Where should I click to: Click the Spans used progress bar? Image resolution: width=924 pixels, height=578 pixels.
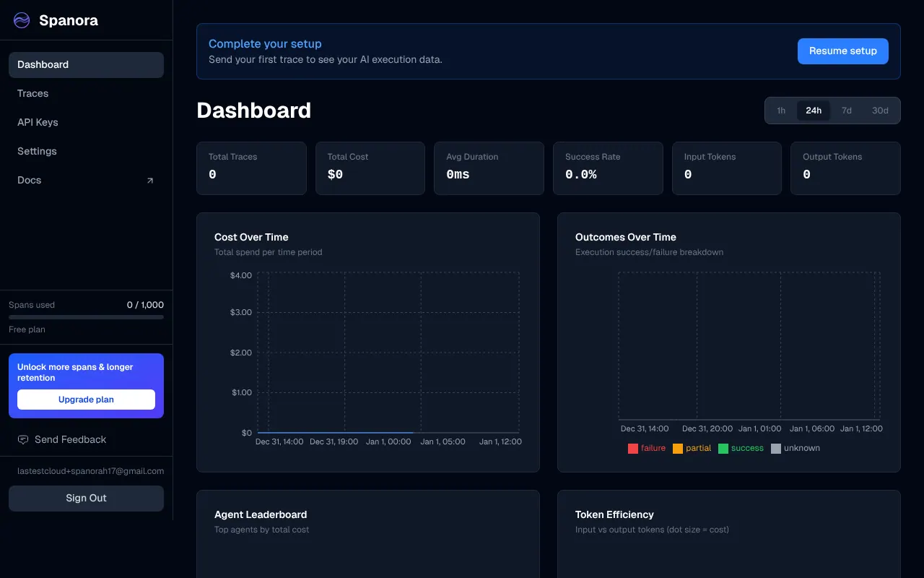pos(86,316)
